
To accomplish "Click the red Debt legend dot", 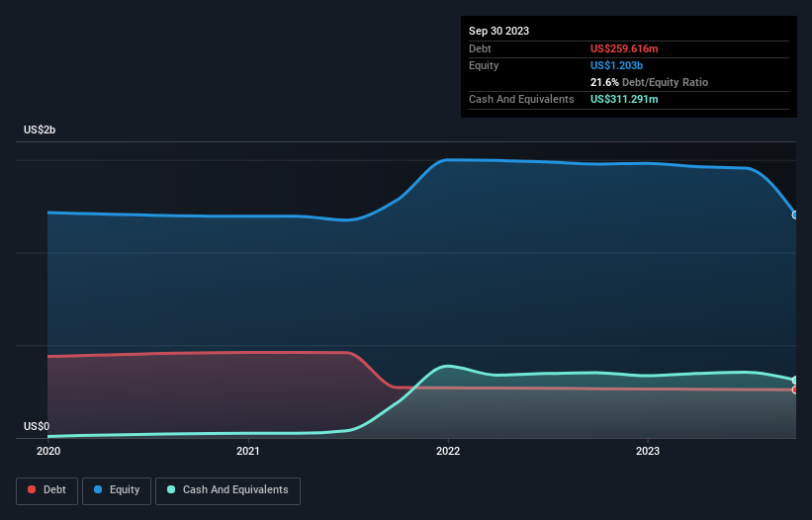I will coord(32,489).
